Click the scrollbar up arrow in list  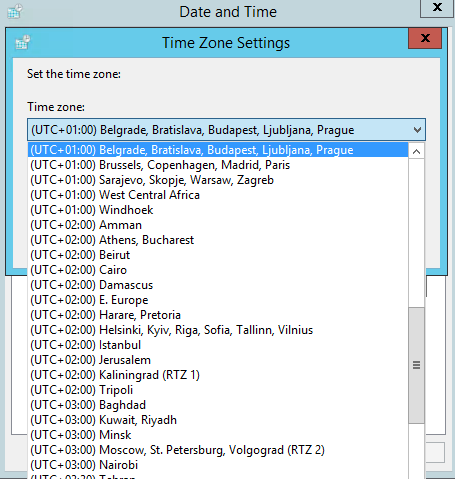pyautogui.click(x=416, y=152)
